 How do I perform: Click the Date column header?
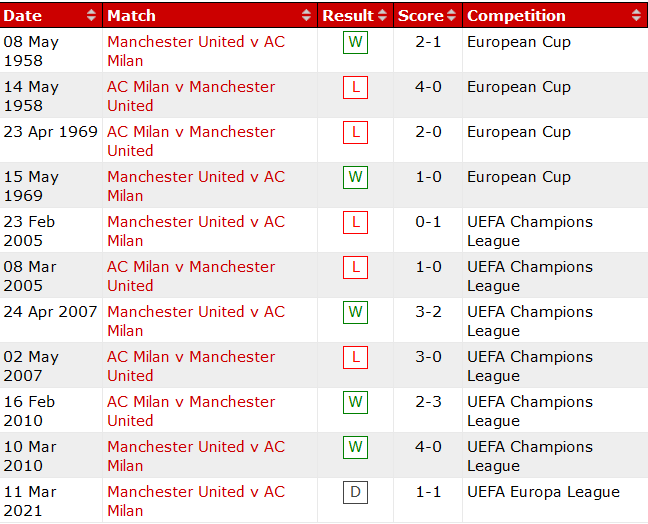pyautogui.click(x=24, y=16)
